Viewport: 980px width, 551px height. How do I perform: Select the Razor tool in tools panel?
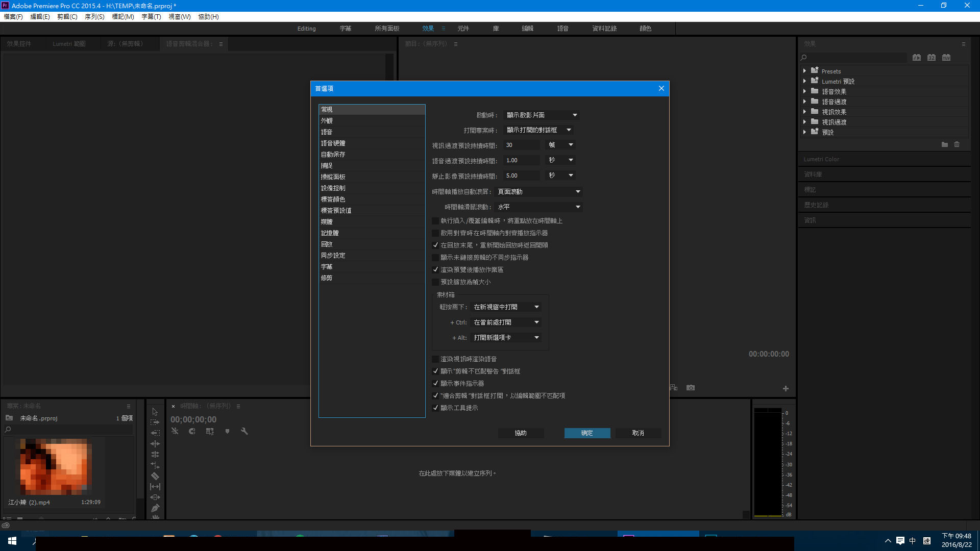coord(155,476)
